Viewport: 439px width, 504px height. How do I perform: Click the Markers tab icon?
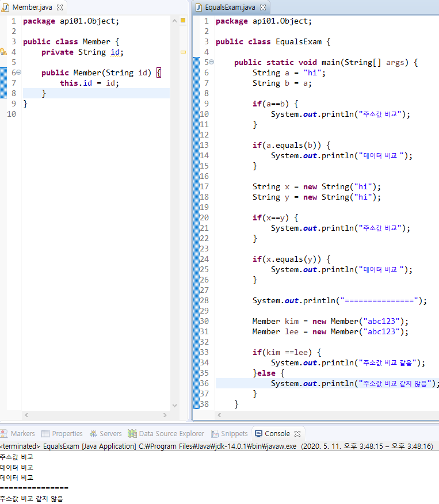point(4,434)
